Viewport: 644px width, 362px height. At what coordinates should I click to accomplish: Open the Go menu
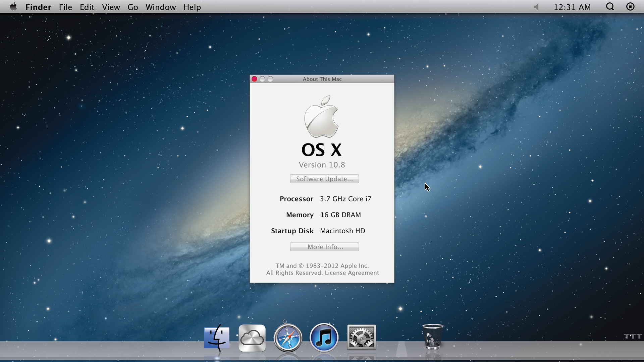[133, 7]
